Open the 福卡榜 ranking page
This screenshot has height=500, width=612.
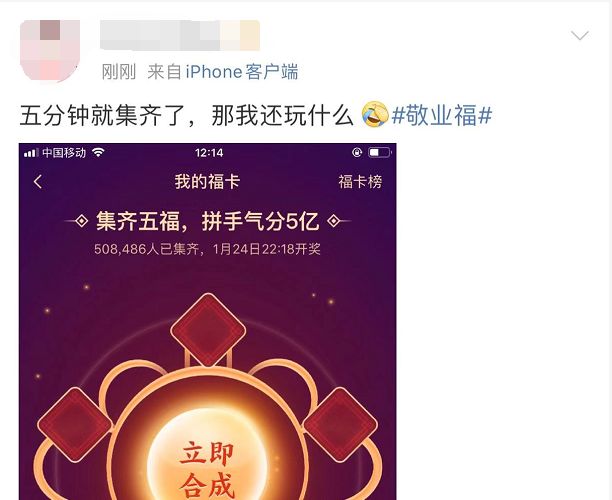pyautogui.click(x=360, y=182)
